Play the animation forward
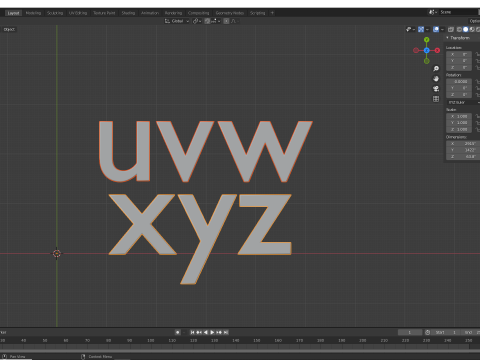Viewport: 480px width, 360px height. tap(212, 332)
